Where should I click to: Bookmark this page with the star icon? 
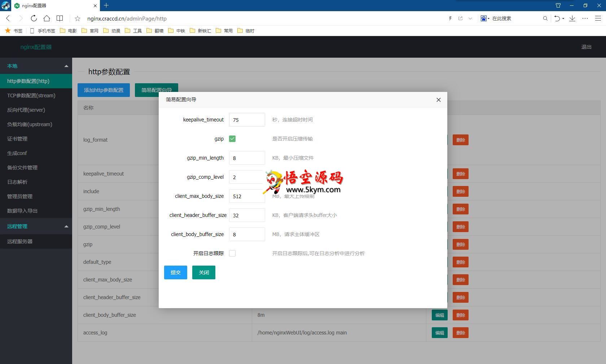coord(78,18)
